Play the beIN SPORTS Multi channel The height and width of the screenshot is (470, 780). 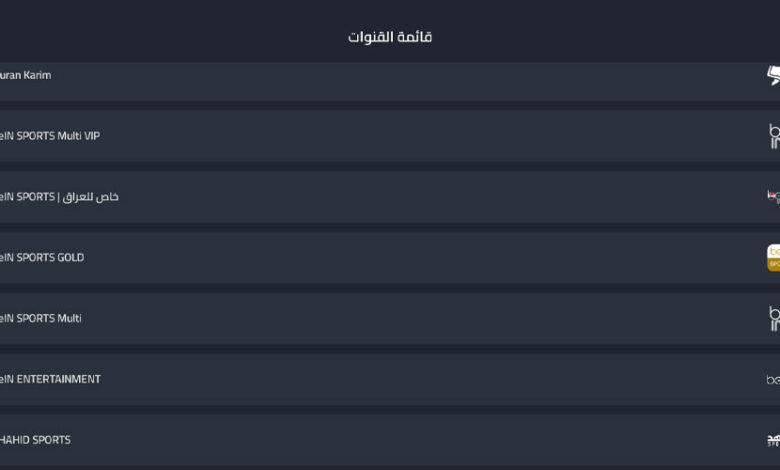(41, 319)
